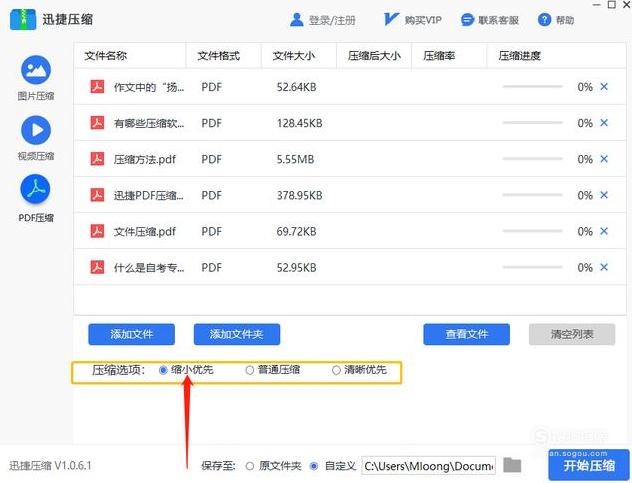Select the 迅捷PDF压缩 file name
The width and height of the screenshot is (632, 483).
tap(149, 196)
